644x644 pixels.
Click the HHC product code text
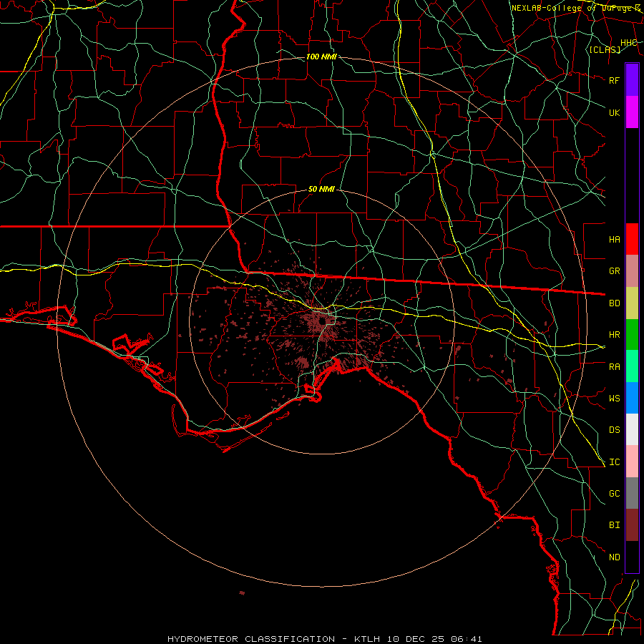pos(628,43)
